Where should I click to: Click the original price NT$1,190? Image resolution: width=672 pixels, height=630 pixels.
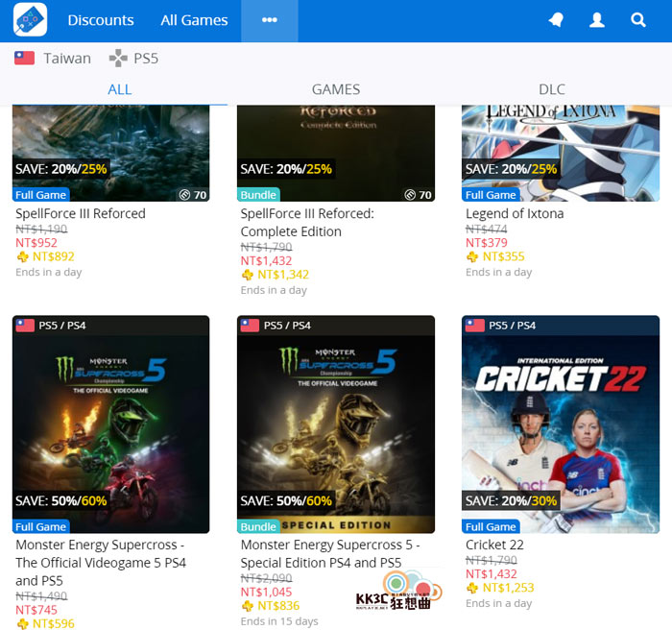[41, 229]
